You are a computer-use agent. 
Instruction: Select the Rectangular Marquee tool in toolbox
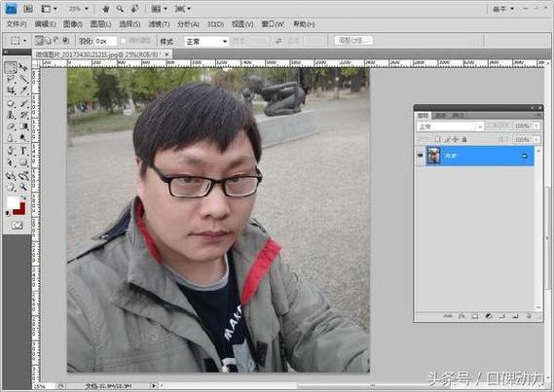click(11, 67)
